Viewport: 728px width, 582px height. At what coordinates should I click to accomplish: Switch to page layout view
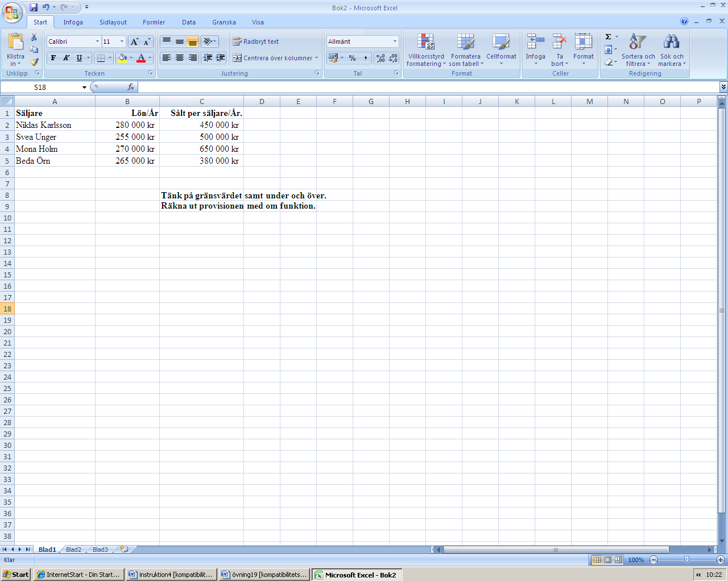click(607, 560)
